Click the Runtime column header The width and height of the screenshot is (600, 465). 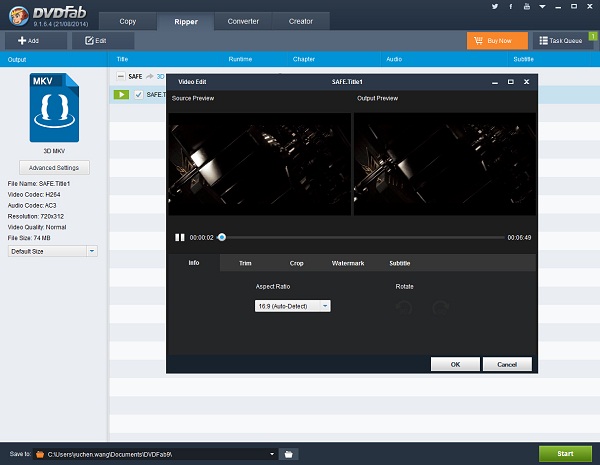[240, 59]
